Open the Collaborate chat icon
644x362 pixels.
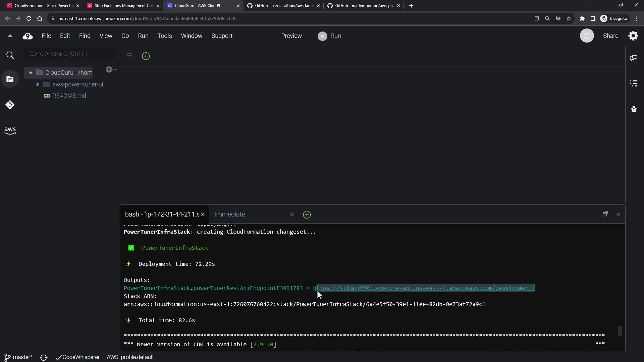tap(634, 58)
